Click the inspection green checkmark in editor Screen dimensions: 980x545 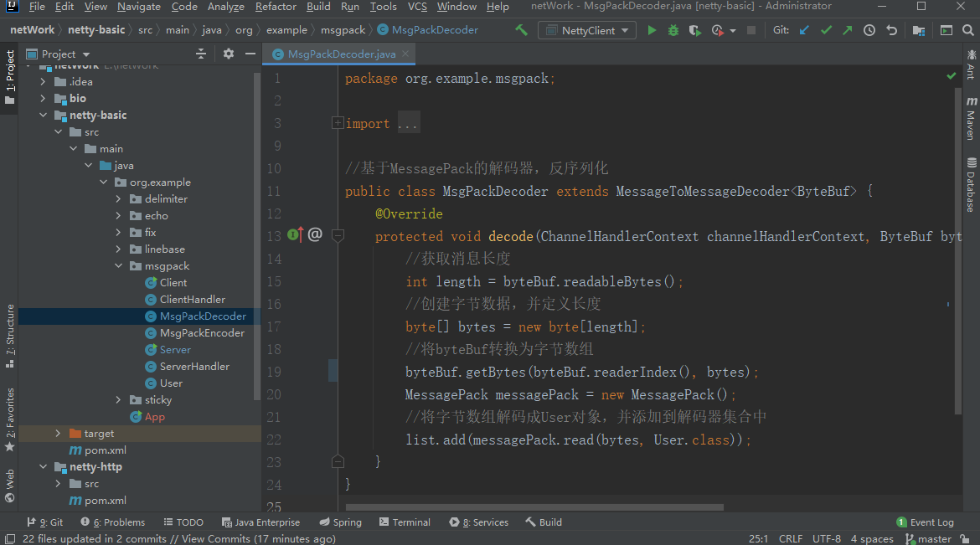(x=952, y=75)
